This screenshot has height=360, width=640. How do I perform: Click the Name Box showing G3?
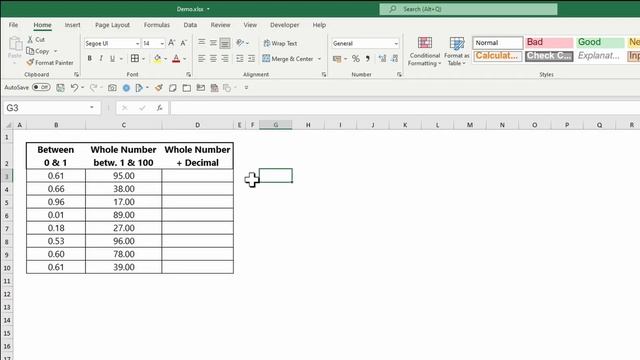click(x=46, y=108)
